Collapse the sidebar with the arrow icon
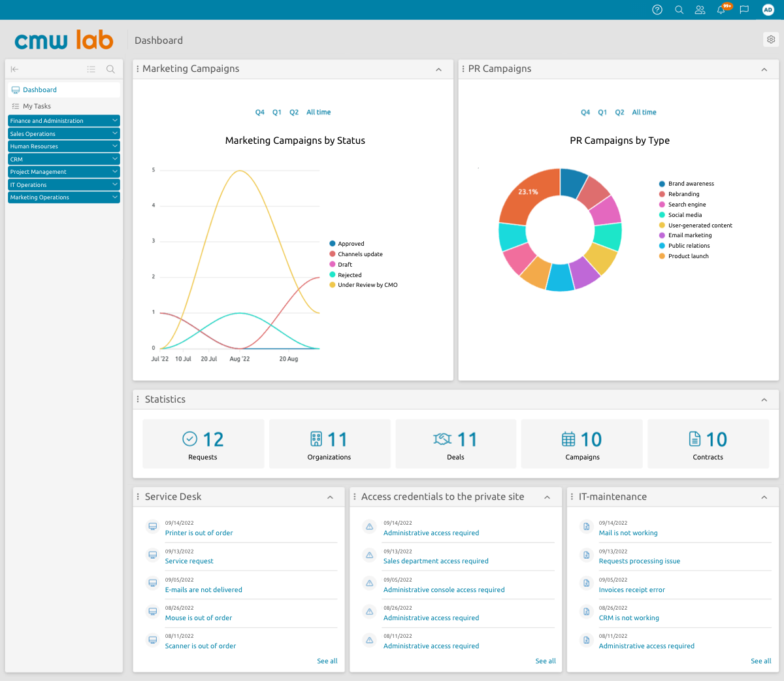The width and height of the screenshot is (784, 681). (x=15, y=69)
